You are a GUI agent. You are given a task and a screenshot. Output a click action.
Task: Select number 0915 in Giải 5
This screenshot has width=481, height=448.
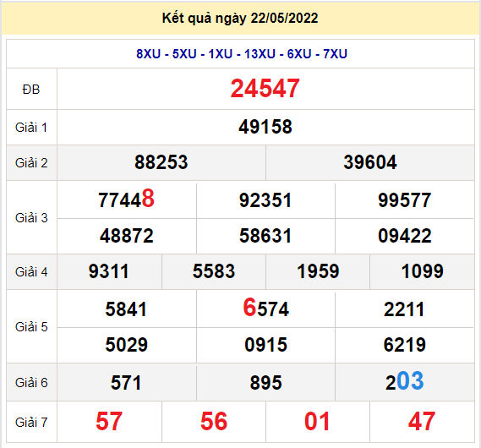coord(265,345)
